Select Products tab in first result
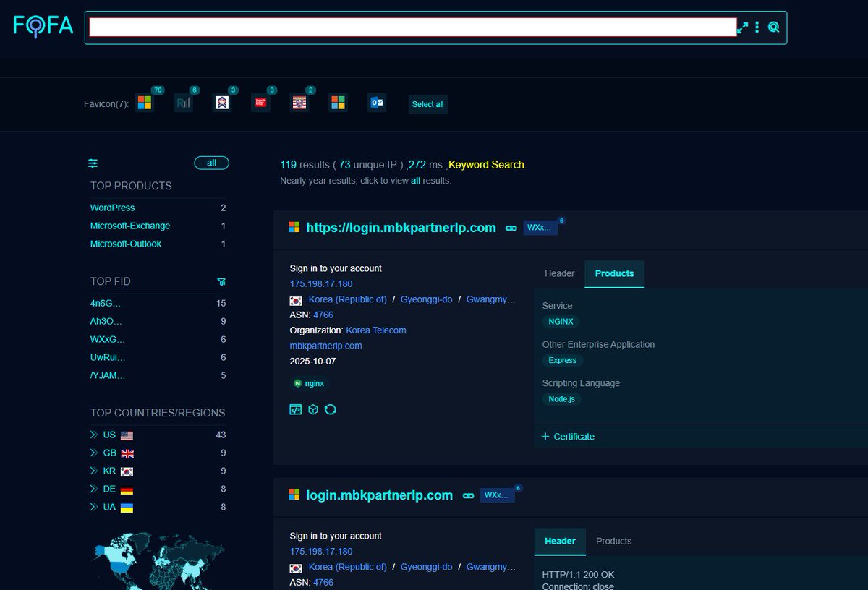Image resolution: width=868 pixels, height=590 pixels. pos(614,274)
